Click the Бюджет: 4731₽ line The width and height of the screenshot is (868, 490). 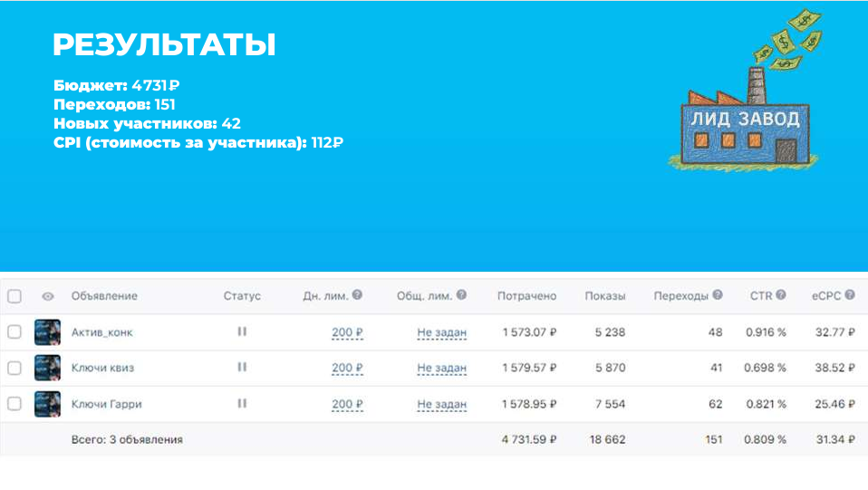[x=116, y=85]
